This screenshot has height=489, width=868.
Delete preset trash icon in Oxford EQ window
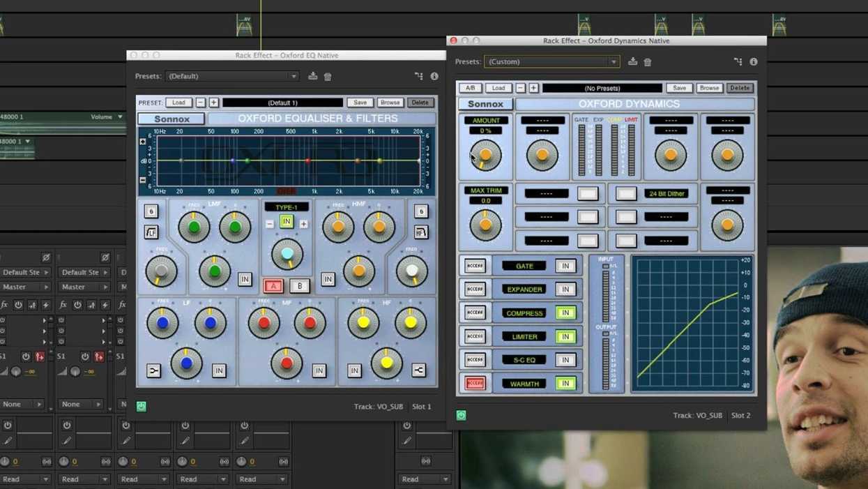[x=328, y=76]
